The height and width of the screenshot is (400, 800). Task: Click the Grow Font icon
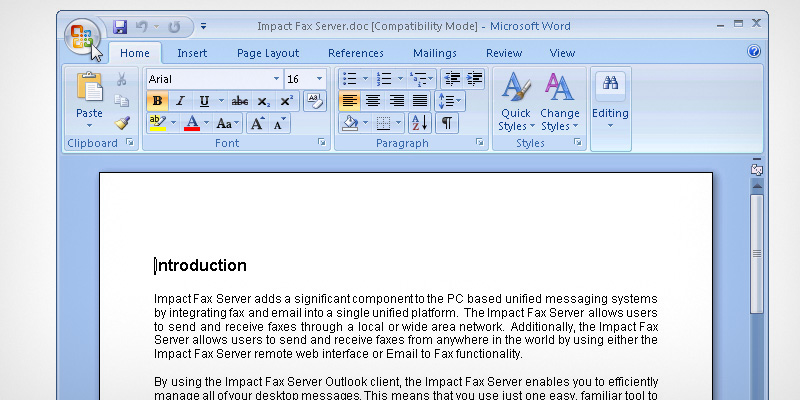coord(257,124)
